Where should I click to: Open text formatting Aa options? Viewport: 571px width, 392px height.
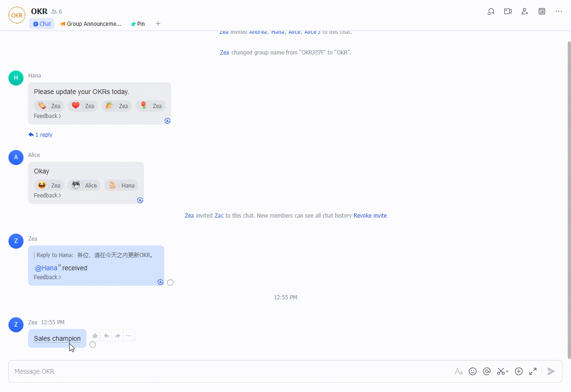(x=459, y=371)
